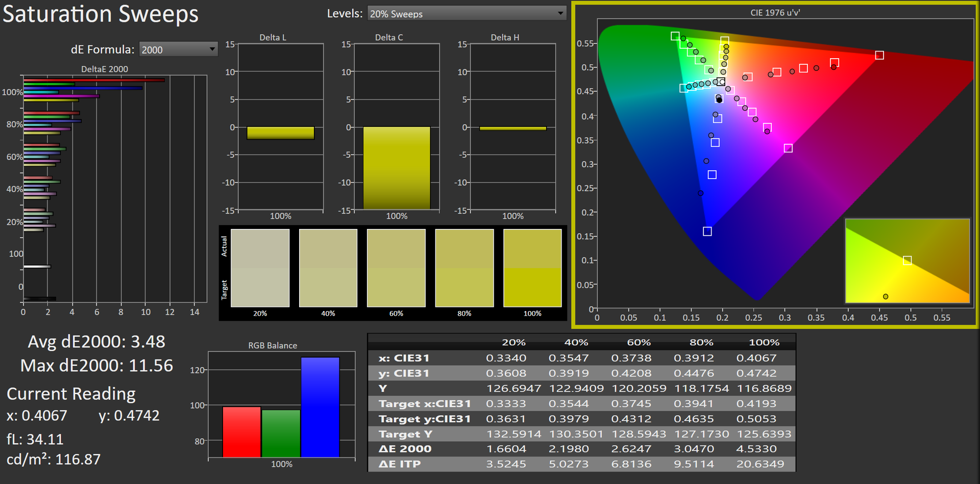
Task: Click the Delta C chart bar
Action: [x=397, y=168]
